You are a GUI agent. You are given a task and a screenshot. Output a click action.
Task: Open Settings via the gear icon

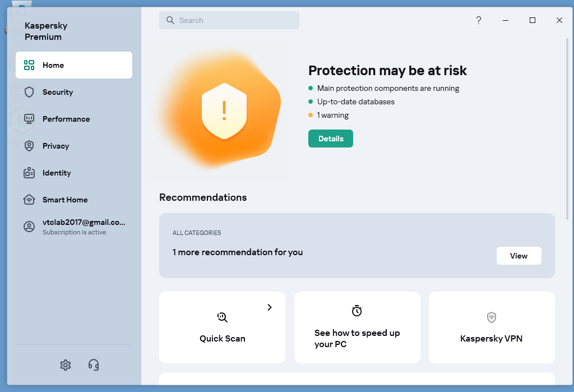(66, 365)
